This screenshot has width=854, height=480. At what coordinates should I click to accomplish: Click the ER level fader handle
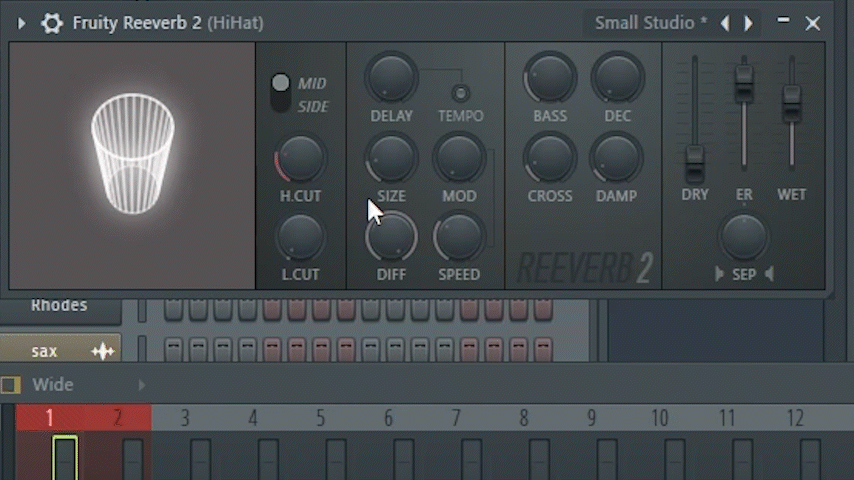[x=744, y=84]
